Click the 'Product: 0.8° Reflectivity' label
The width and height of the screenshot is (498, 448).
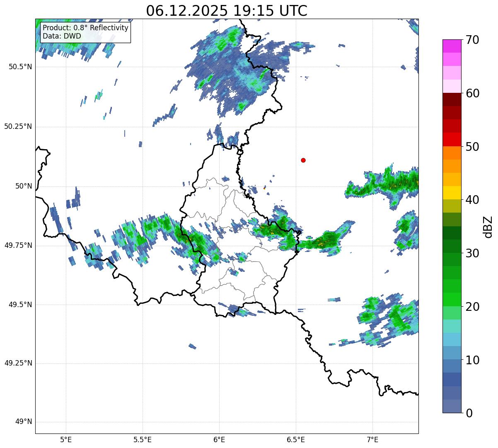click(x=86, y=28)
